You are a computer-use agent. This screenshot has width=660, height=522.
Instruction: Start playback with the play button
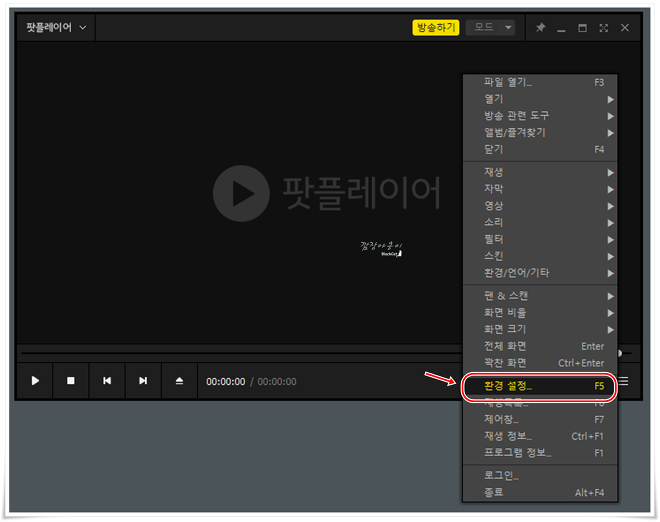[x=35, y=381]
